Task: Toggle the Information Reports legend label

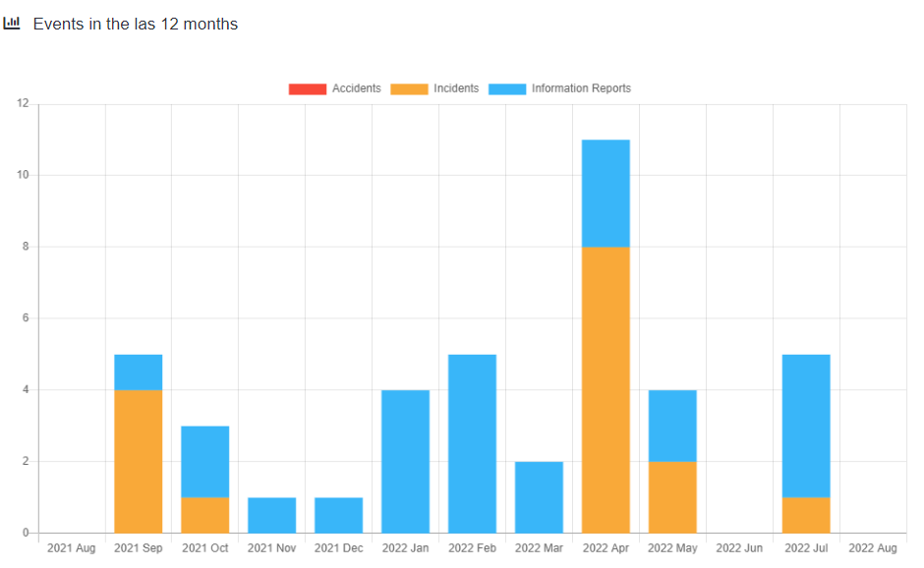Action: pyautogui.click(x=581, y=88)
